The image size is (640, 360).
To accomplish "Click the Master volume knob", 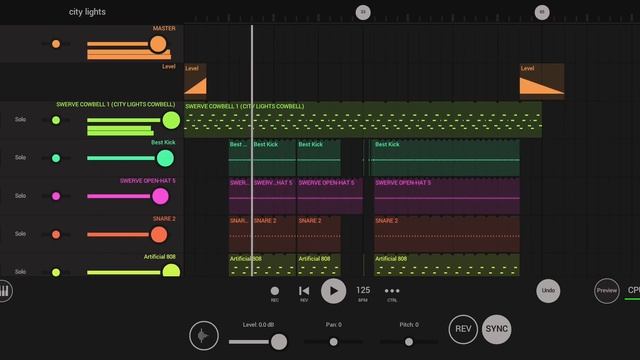I will tap(158, 44).
